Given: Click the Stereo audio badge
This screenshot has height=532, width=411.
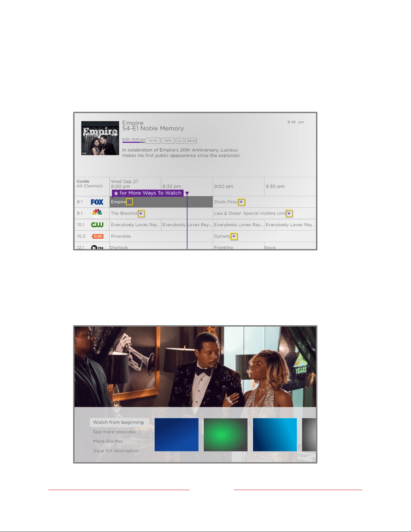Looking at the screenshot, I should click(191, 141).
